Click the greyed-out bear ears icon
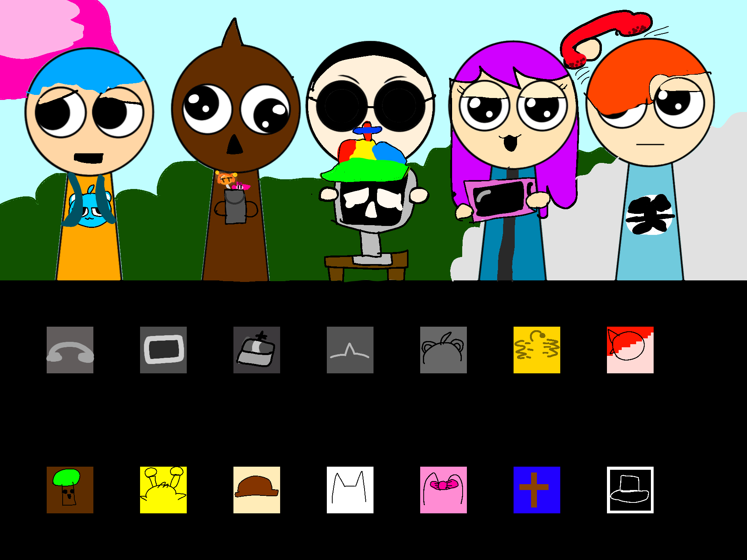This screenshot has height=560, width=747. point(444,350)
